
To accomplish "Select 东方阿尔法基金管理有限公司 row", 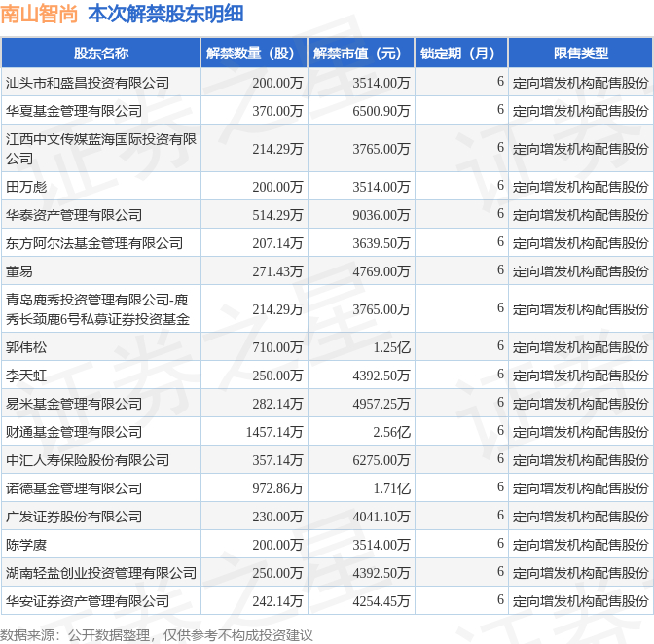I will coord(327,243).
